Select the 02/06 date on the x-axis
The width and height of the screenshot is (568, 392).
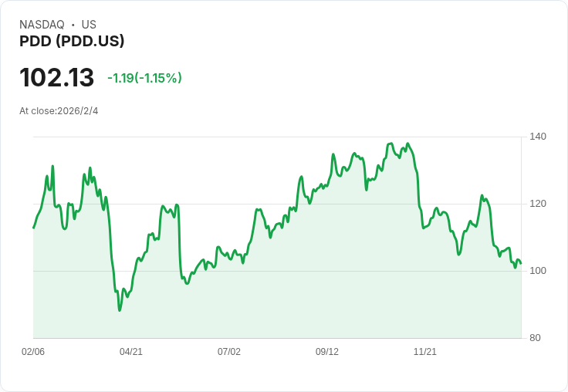click(33, 352)
